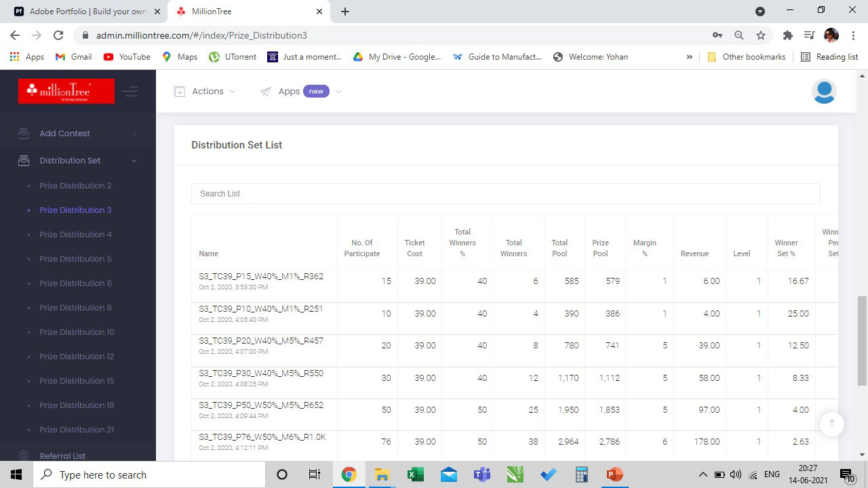Open the Chrome tab search dropdown
Image resolution: width=868 pixels, height=488 pixels.
(760, 12)
